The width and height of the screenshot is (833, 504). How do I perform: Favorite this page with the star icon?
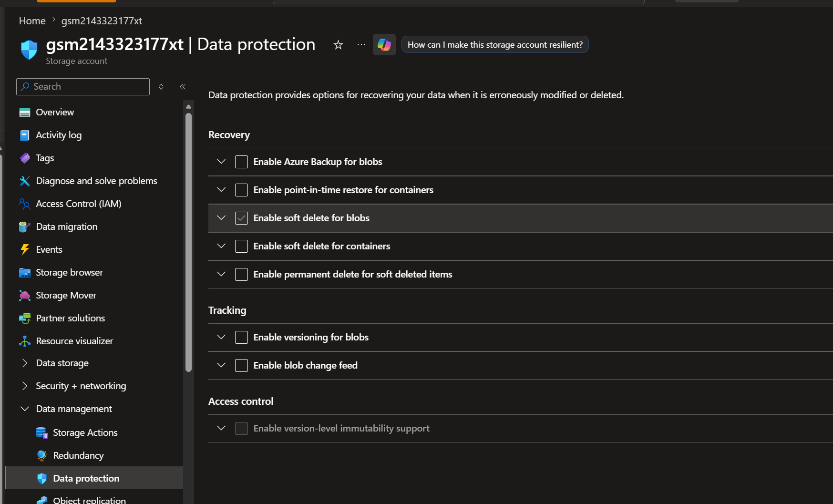click(338, 45)
